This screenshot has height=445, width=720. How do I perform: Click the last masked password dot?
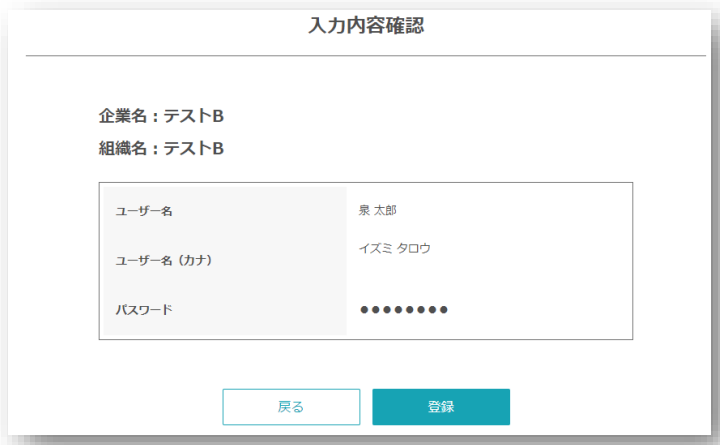click(443, 309)
